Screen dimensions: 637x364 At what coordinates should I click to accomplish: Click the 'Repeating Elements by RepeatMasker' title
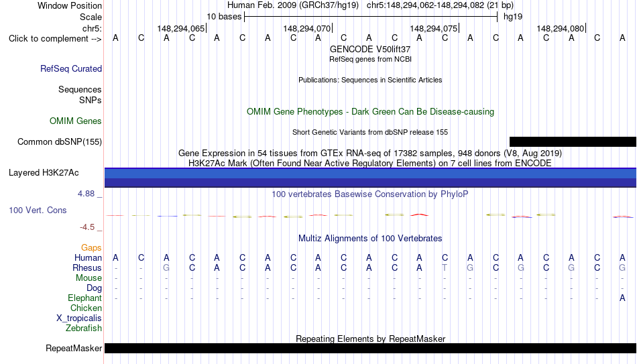(371, 339)
